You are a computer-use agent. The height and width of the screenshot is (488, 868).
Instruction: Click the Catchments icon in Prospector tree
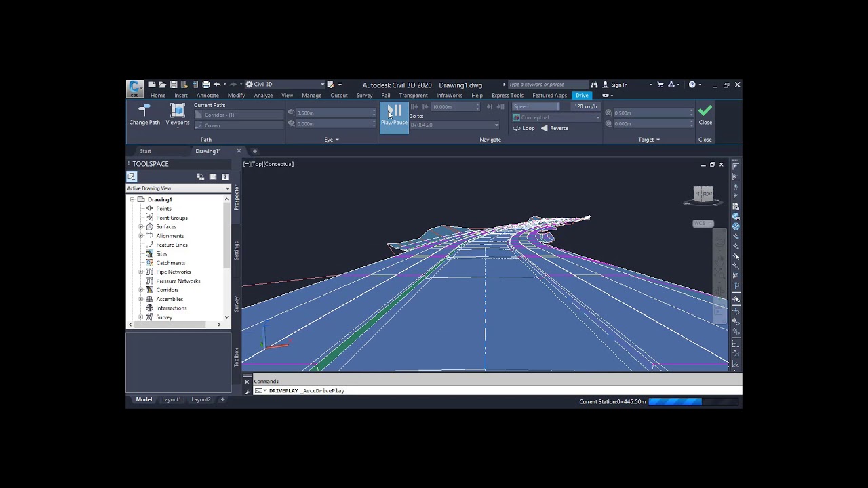(x=150, y=263)
